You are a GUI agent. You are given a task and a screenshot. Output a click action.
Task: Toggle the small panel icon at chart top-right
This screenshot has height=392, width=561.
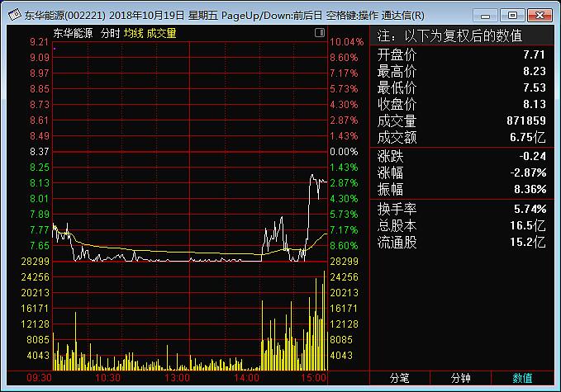tap(320, 33)
